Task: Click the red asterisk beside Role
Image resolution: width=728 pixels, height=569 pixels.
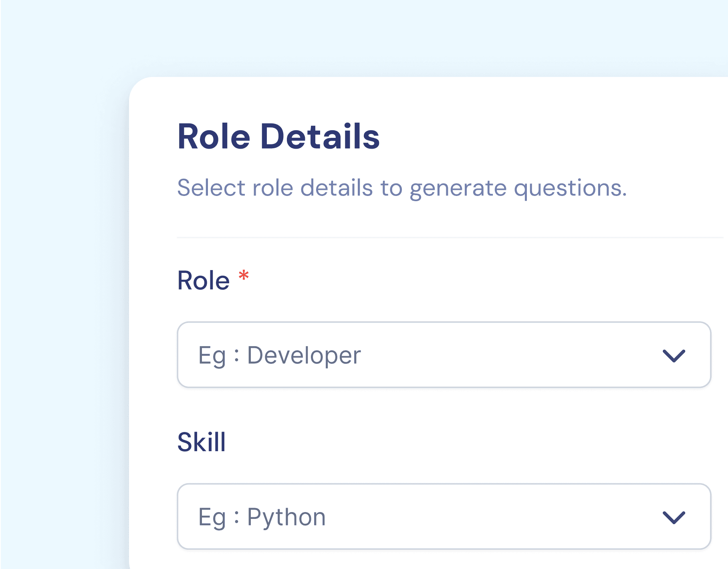Action: coord(244,276)
